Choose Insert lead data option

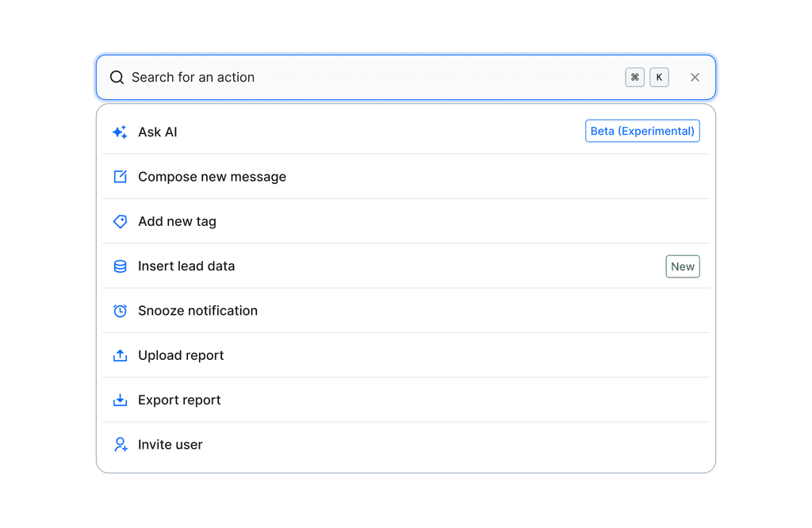(x=186, y=266)
